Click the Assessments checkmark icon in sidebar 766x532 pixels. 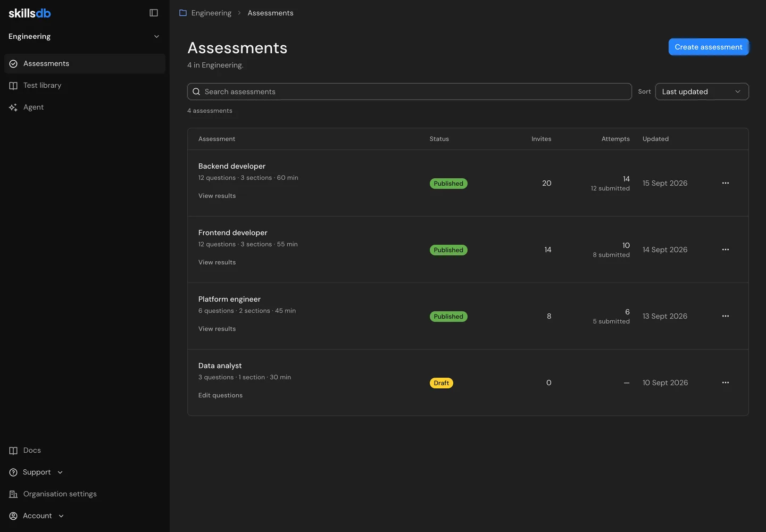click(x=13, y=64)
